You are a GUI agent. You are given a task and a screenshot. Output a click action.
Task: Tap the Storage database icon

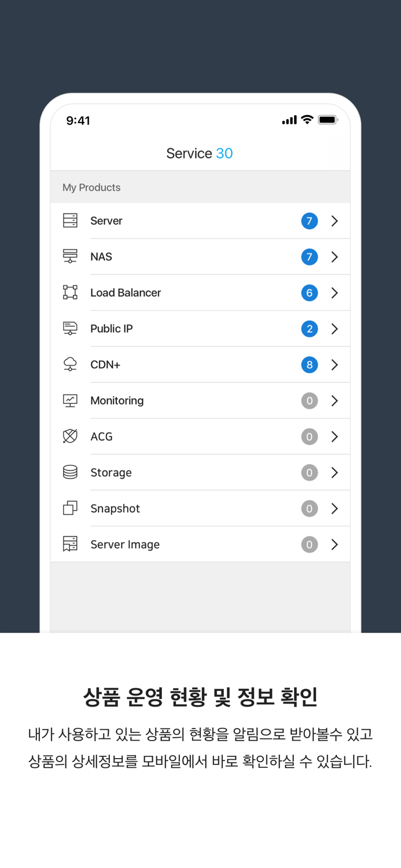[70, 472]
